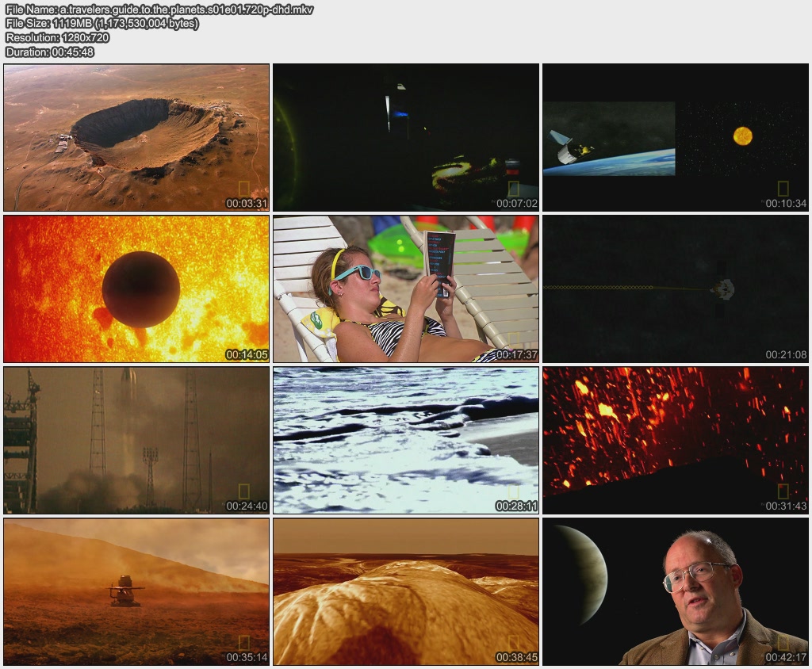This screenshot has width=812, height=669.
Task: Click the yellow logo in the glowing lava frame
Action: click(783, 491)
